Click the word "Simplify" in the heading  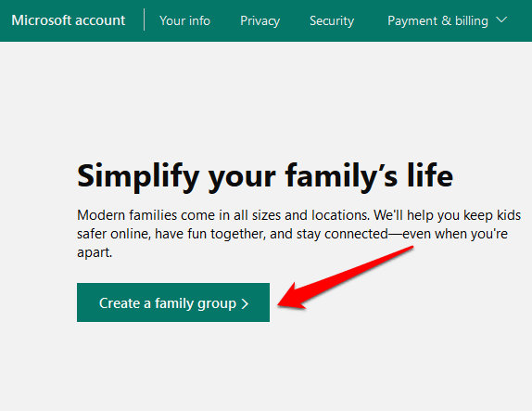point(138,176)
